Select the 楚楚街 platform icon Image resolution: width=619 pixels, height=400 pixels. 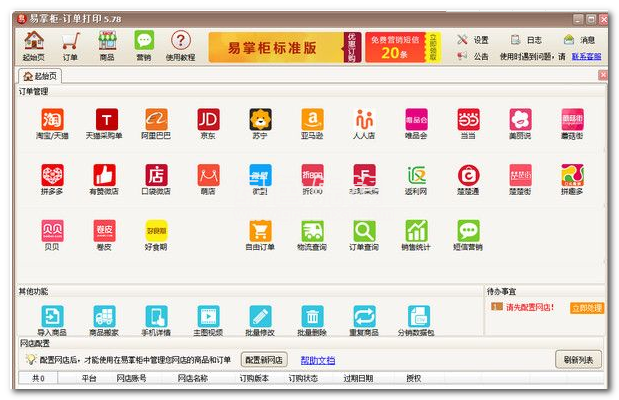[520, 175]
